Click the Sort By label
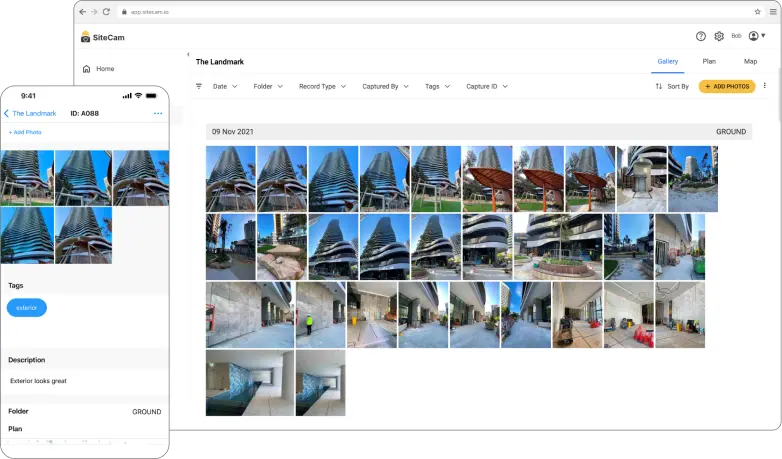The width and height of the screenshot is (782, 459). [678, 86]
